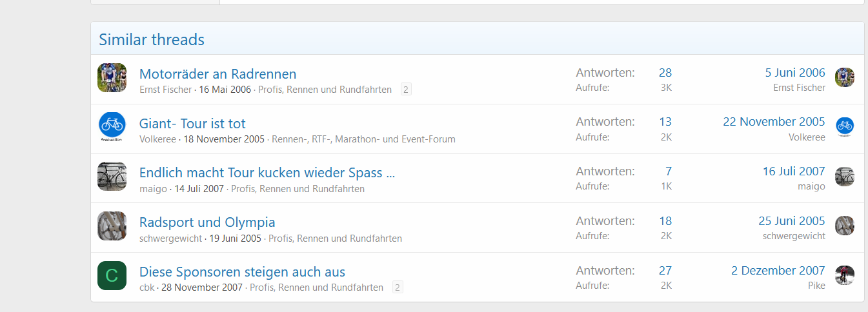Click small Volkeree avatar beside last post
Screen dimensions: 868x312
(x=844, y=127)
